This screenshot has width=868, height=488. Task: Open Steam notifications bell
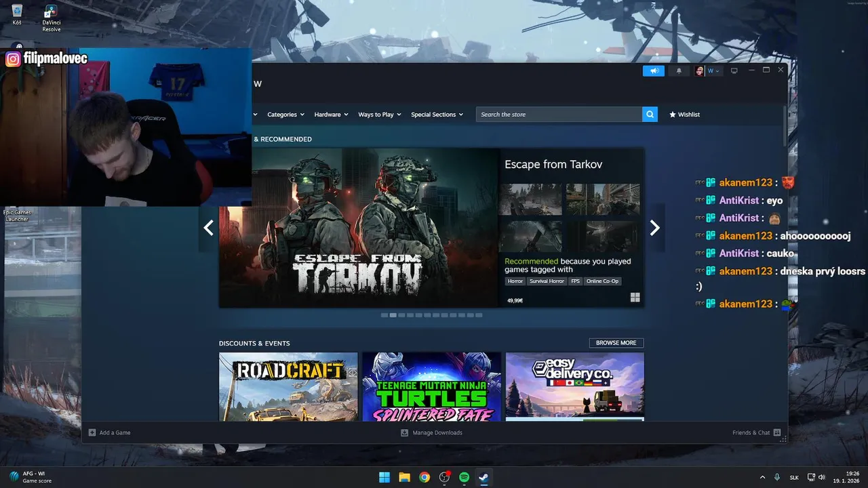pyautogui.click(x=679, y=70)
